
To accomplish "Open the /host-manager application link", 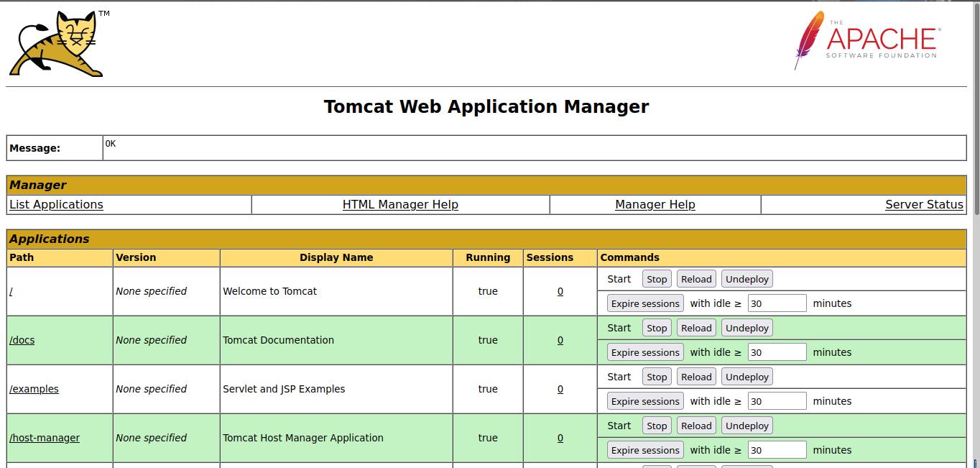I will click(45, 438).
